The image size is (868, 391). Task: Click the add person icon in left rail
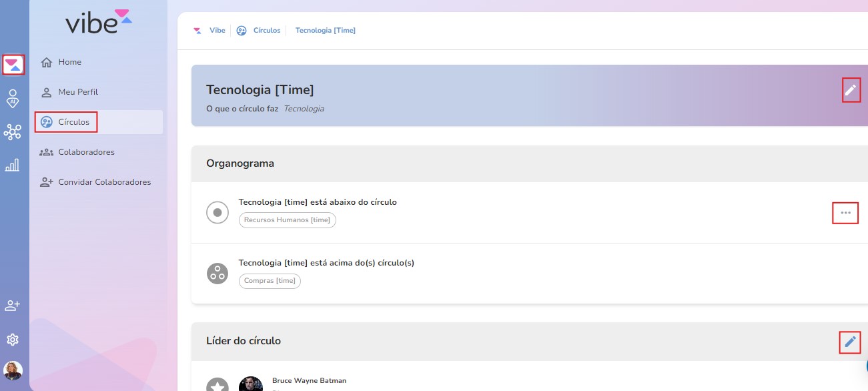[x=12, y=306]
